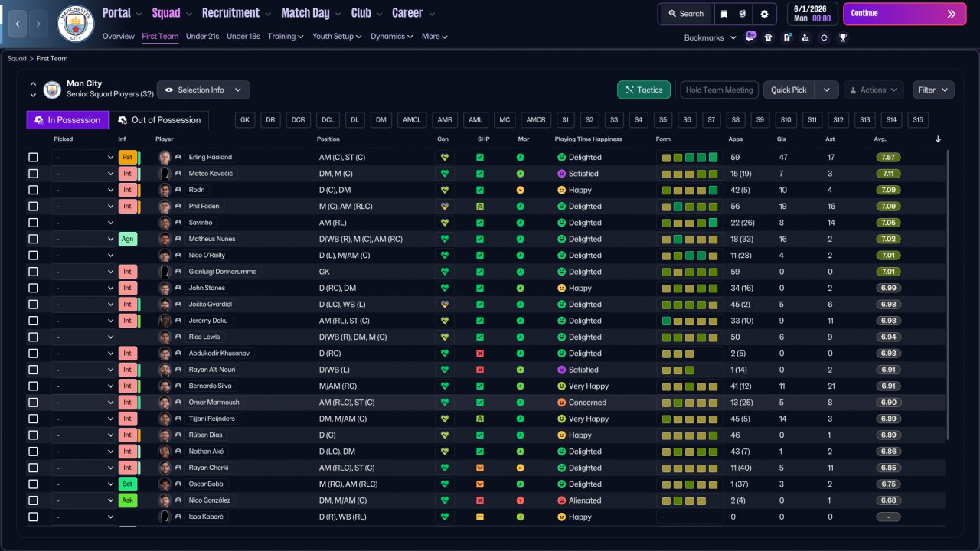Open the settings gear icon

tap(764, 14)
